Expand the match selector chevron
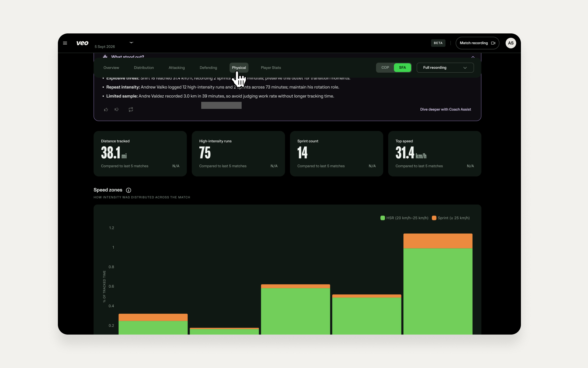Viewport: 588px width, 368px height. tap(131, 42)
